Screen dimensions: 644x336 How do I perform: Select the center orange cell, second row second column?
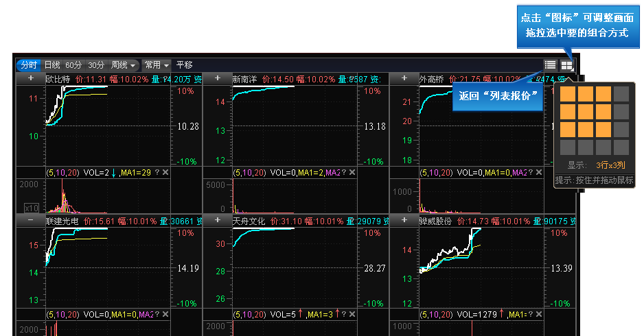point(586,112)
